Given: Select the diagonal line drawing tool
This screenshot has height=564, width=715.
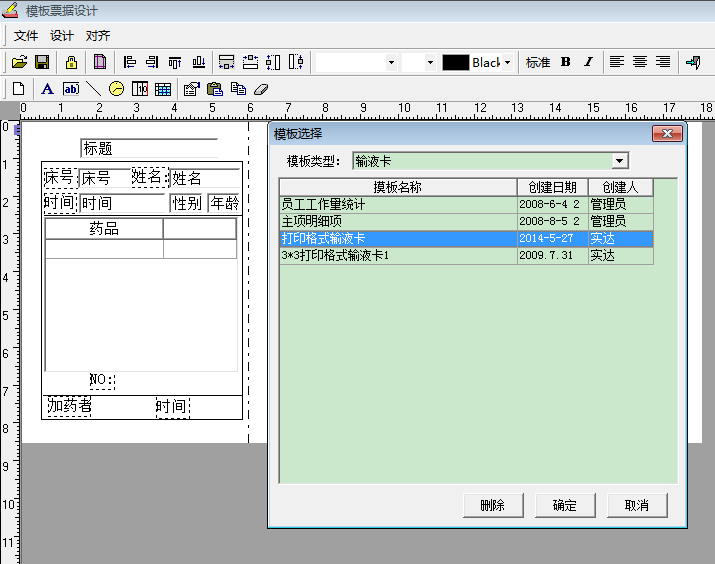Looking at the screenshot, I should (x=93, y=89).
